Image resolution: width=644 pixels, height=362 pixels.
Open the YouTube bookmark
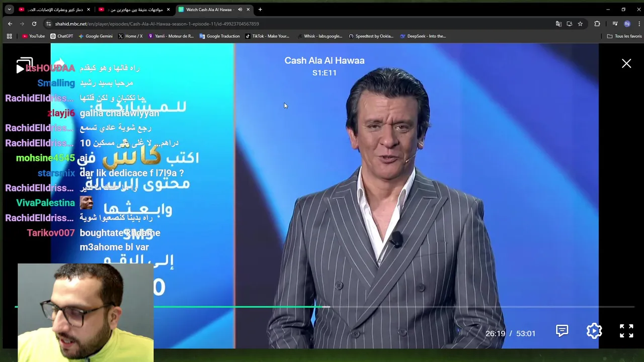(x=34, y=36)
